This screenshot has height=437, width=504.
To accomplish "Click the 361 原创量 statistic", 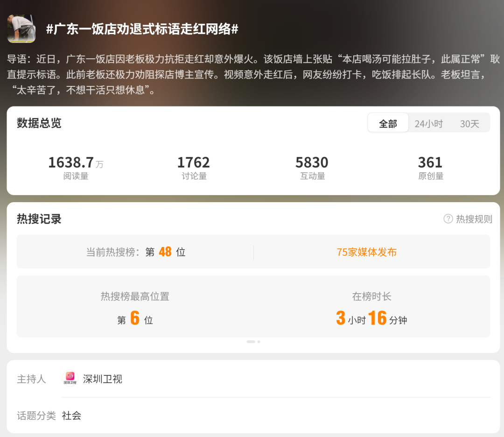I will tap(430, 168).
